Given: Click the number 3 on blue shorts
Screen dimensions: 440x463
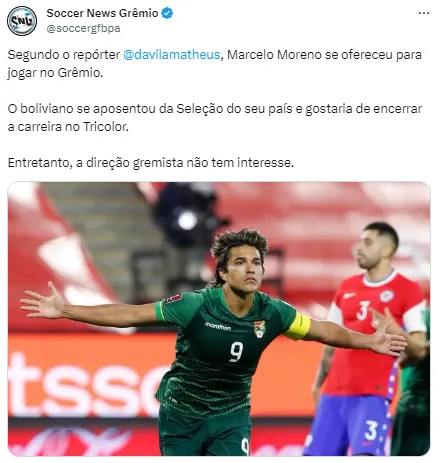Looking at the screenshot, I should click(371, 430).
